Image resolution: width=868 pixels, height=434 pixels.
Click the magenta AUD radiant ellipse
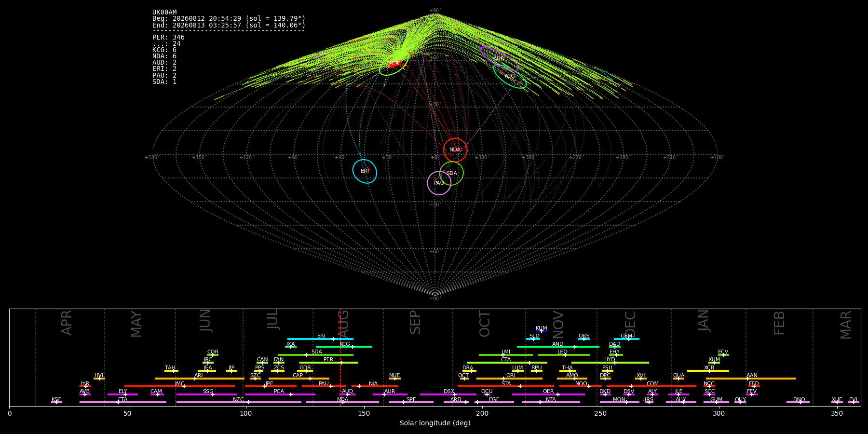coord(499,59)
